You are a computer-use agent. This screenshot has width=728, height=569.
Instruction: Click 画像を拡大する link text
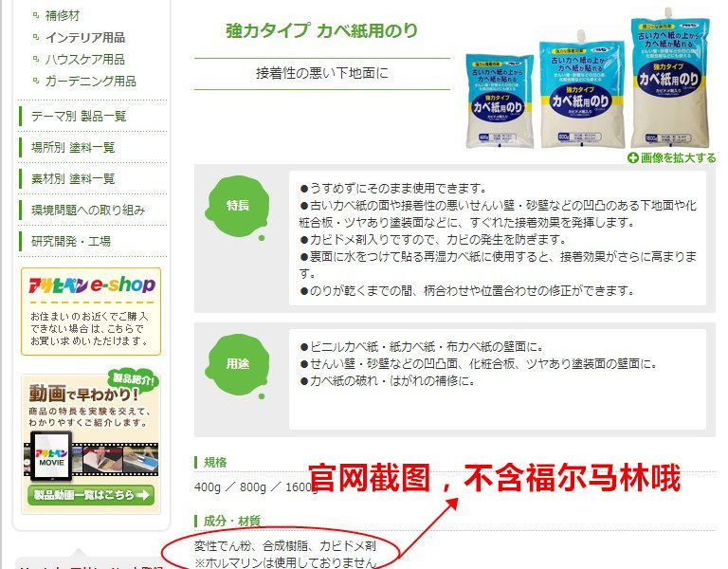click(678, 158)
